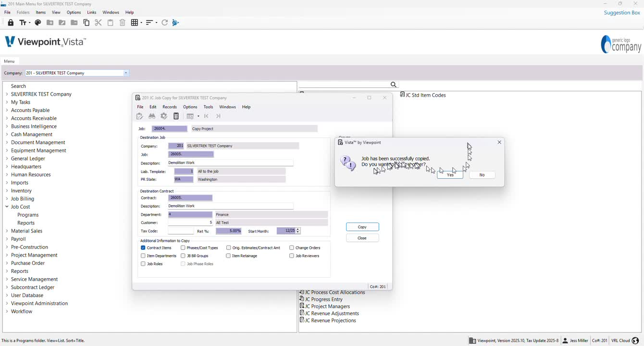
Task: Open the grid view dropdown arrow in main toolbar
Action: click(x=141, y=23)
